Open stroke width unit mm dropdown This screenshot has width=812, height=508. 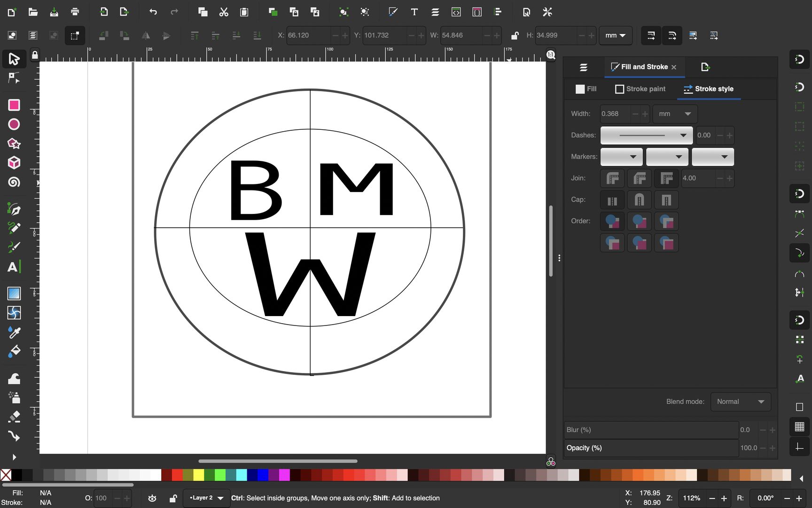(x=675, y=114)
